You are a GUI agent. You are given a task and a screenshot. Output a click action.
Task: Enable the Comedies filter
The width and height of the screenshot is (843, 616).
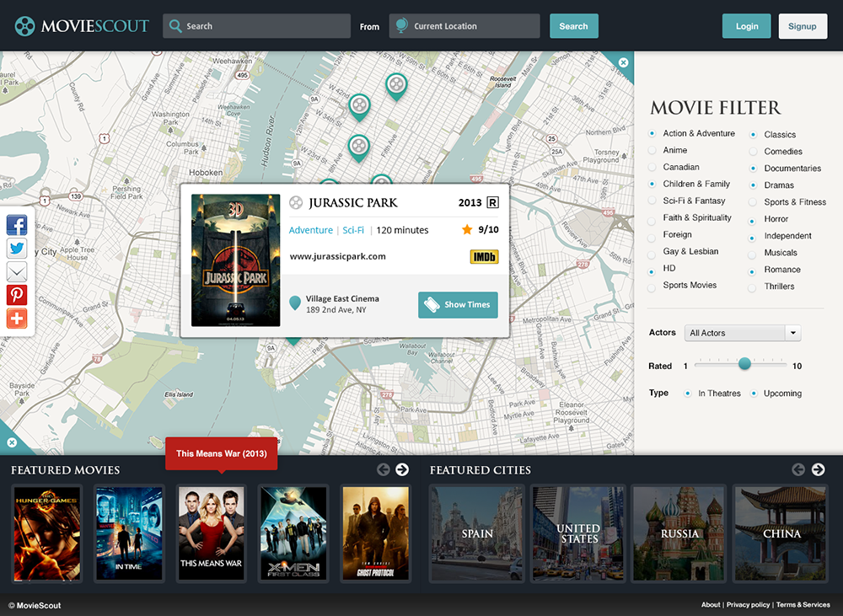[x=753, y=152]
